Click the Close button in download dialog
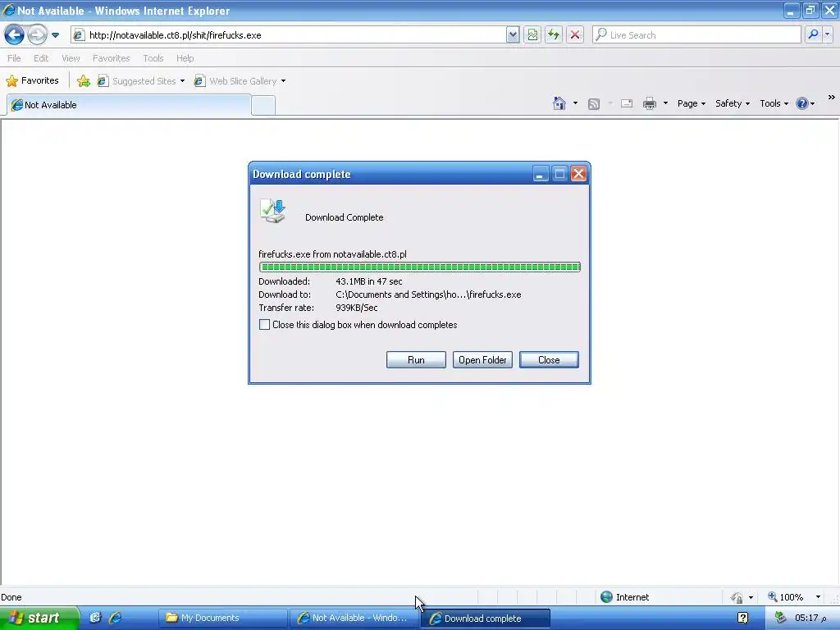Image resolution: width=840 pixels, height=630 pixels. point(549,360)
